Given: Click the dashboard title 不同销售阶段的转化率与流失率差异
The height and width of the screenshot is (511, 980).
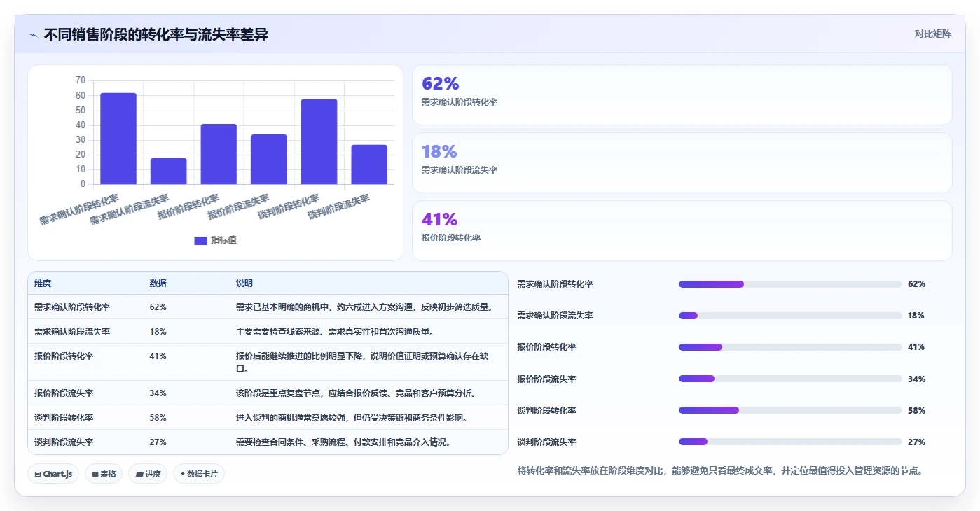Looking at the screenshot, I should (x=156, y=35).
